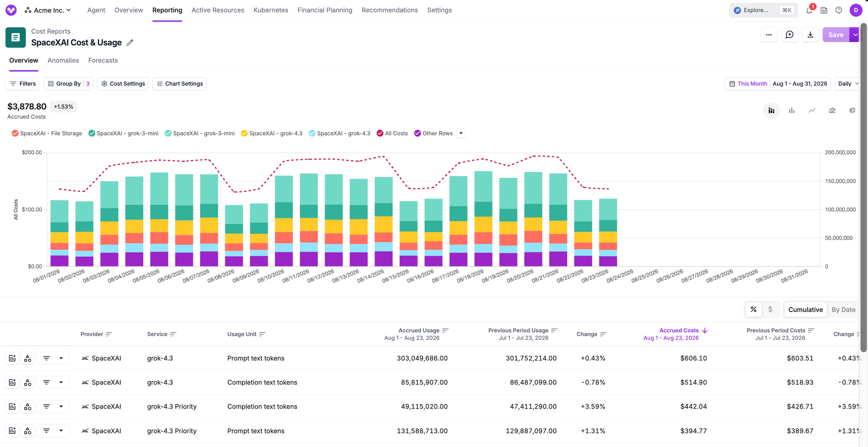Open the Active Resources tab
868x447 pixels.
[x=218, y=10]
